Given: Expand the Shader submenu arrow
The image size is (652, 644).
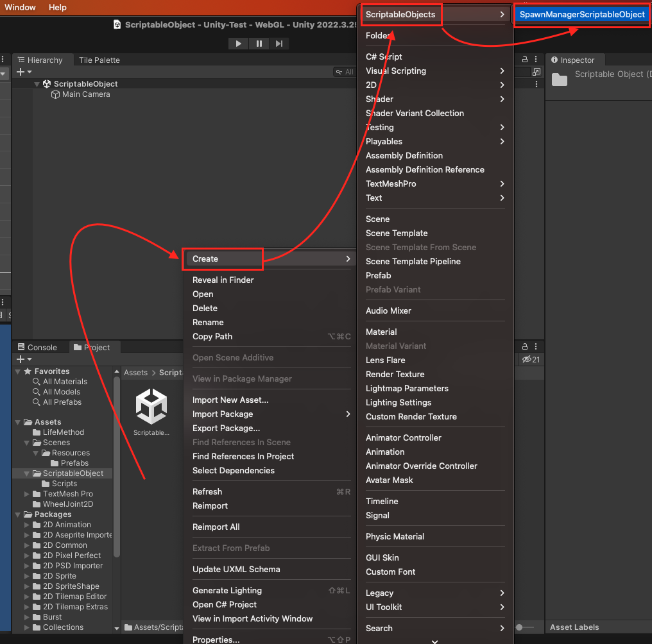Looking at the screenshot, I should [502, 99].
